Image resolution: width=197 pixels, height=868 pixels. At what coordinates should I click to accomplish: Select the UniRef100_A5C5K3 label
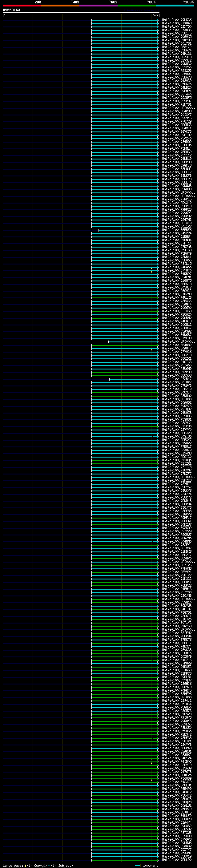pos(177,125)
